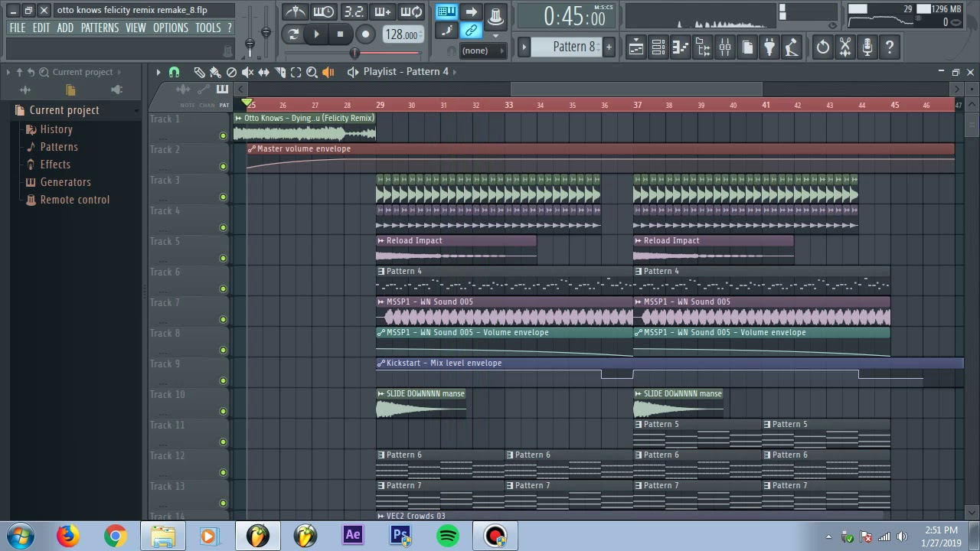Image resolution: width=980 pixels, height=551 pixels.
Task: Open the PATTERNS menu
Action: point(100,28)
